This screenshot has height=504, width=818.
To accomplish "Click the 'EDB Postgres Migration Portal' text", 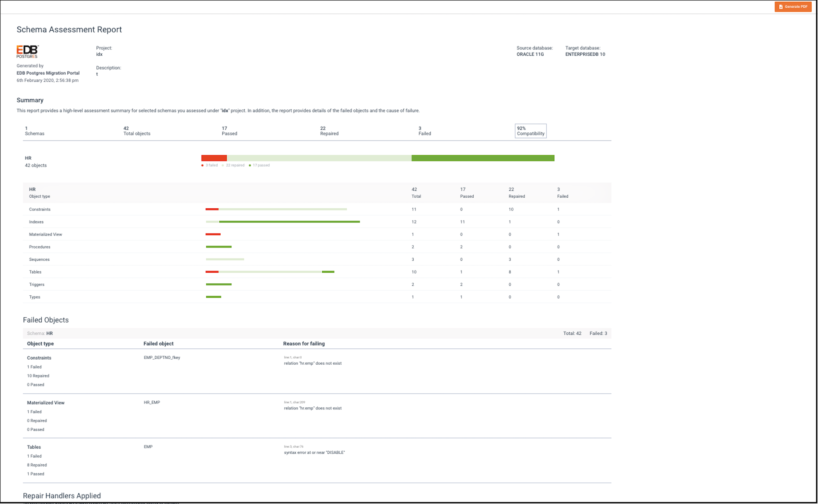I will click(48, 73).
